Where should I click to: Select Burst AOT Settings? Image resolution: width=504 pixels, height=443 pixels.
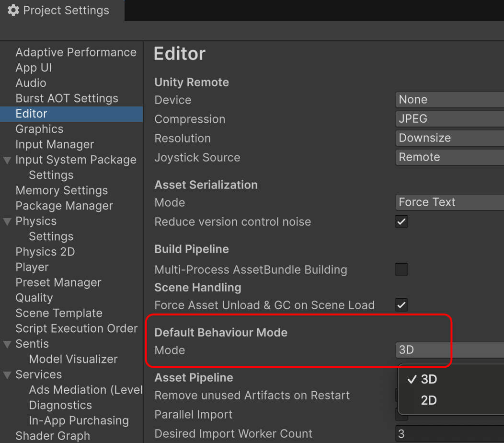tap(67, 98)
